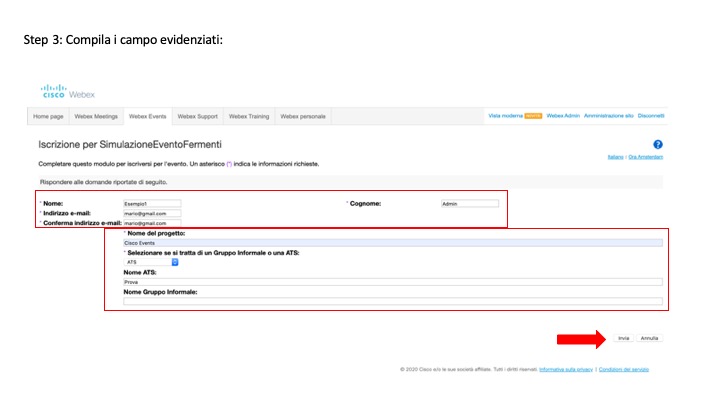Screen dimensions: 720x405
Task: Focus the Nome input field
Action: pos(152,203)
